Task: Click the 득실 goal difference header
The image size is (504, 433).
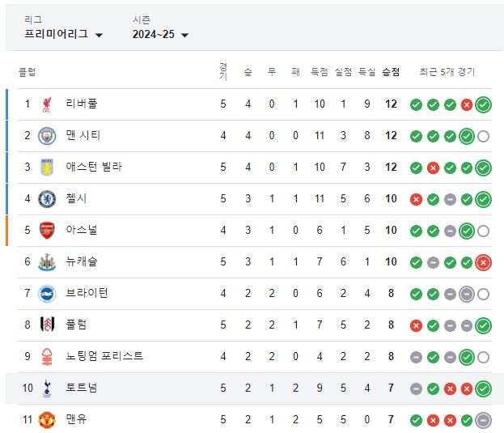Action: [366, 72]
